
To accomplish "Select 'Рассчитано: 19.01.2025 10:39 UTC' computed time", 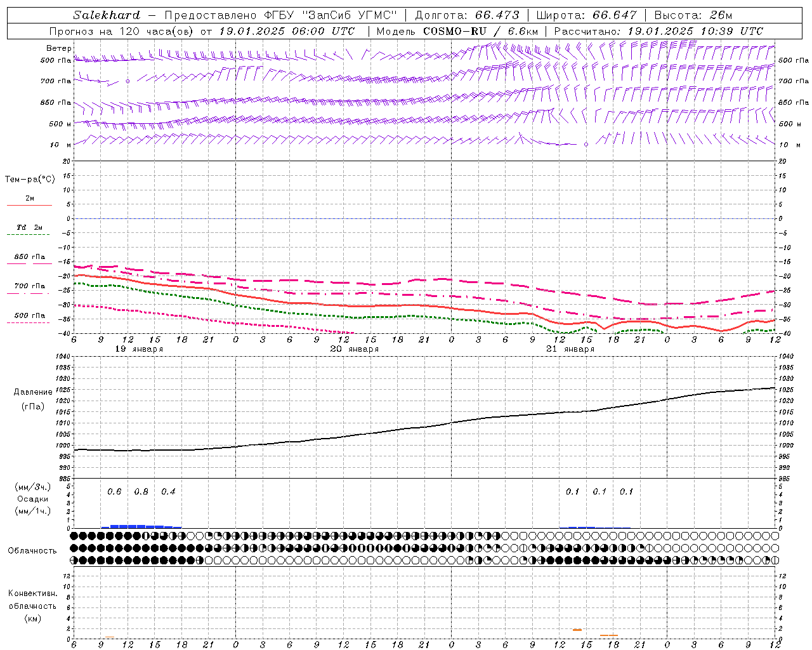I will [x=658, y=31].
